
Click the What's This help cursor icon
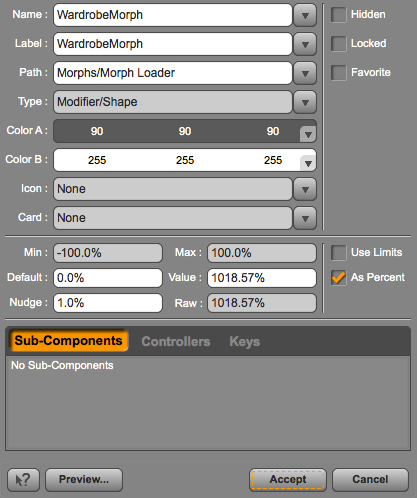tap(23, 480)
